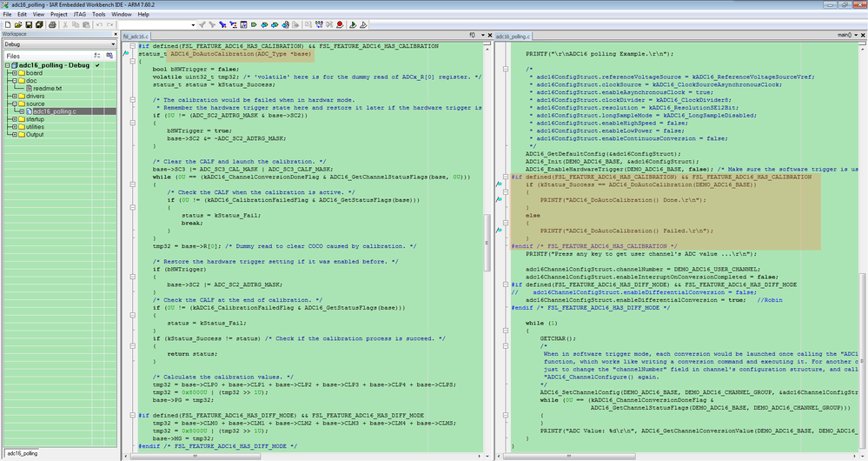This screenshot has width=868, height=461.
Task: Select the adc16_polling workspace bottom tab
Action: [23, 453]
